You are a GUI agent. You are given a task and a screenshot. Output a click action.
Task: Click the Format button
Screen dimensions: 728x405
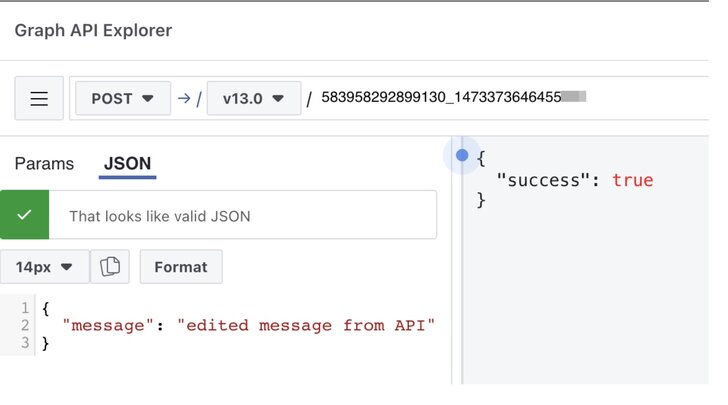click(181, 267)
